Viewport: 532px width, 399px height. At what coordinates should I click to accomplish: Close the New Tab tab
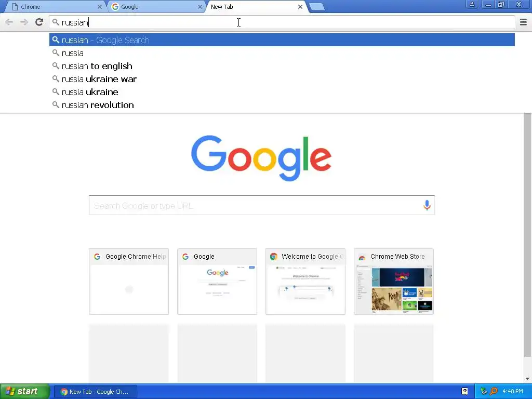[x=300, y=7]
